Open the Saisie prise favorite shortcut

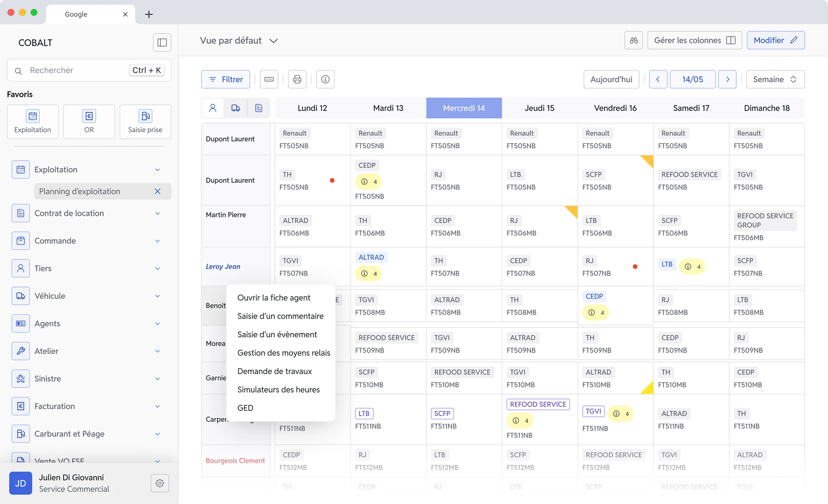tap(145, 122)
